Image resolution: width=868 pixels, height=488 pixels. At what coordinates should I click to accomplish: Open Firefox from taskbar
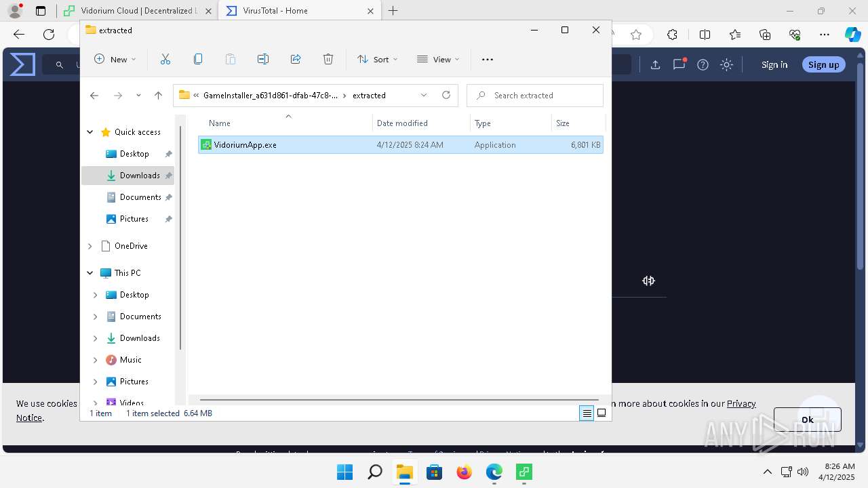pos(464,472)
